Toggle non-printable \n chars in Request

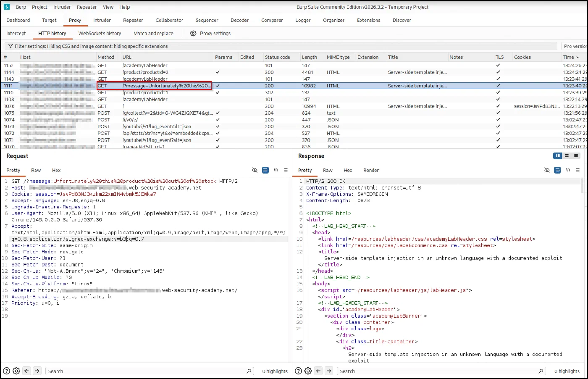point(276,170)
